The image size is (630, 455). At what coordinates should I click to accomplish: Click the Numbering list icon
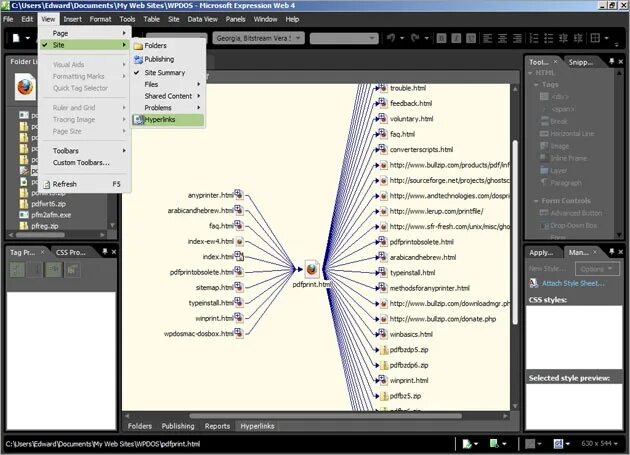pyautogui.click(x=534, y=38)
